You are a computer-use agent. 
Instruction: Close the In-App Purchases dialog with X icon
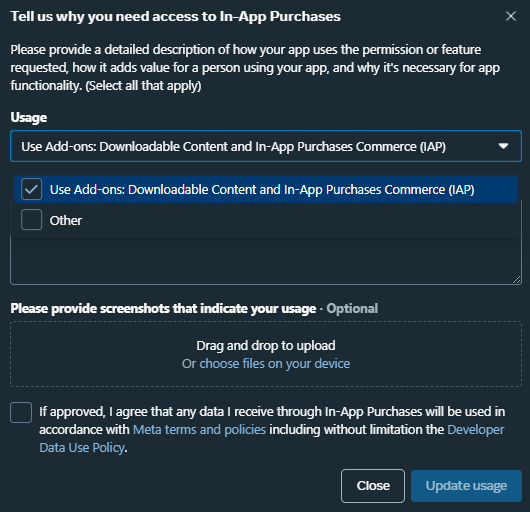pyautogui.click(x=511, y=16)
